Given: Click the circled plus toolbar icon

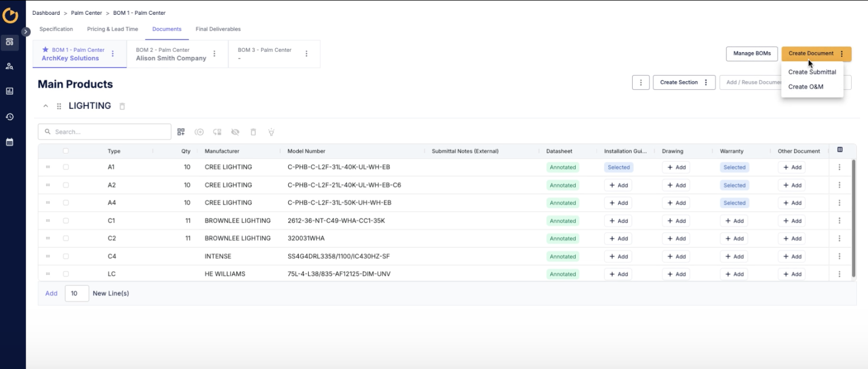Looking at the screenshot, I should [x=199, y=132].
